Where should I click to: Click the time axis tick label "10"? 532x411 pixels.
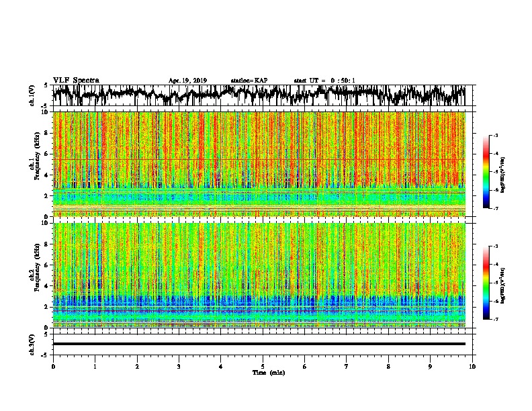pyautogui.click(x=472, y=367)
